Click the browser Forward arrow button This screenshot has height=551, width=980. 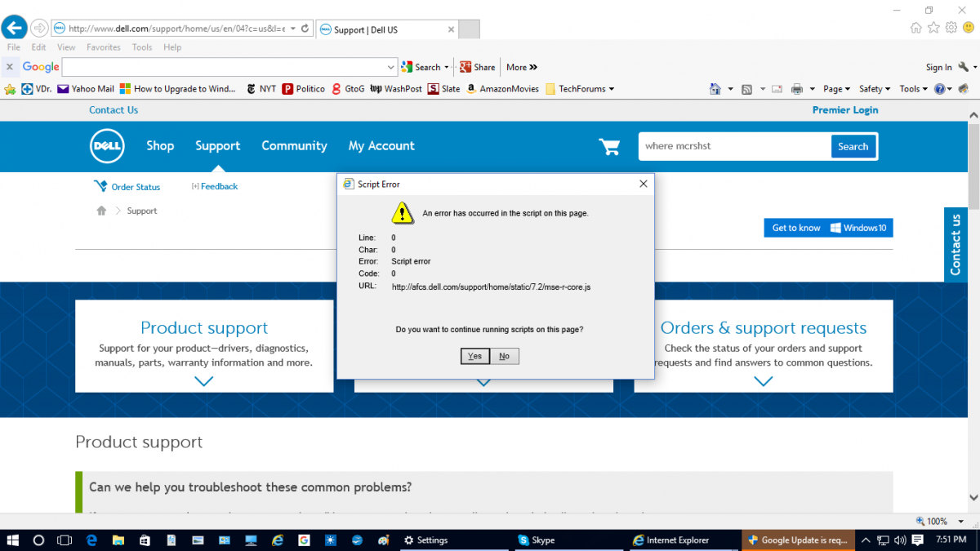(38, 29)
